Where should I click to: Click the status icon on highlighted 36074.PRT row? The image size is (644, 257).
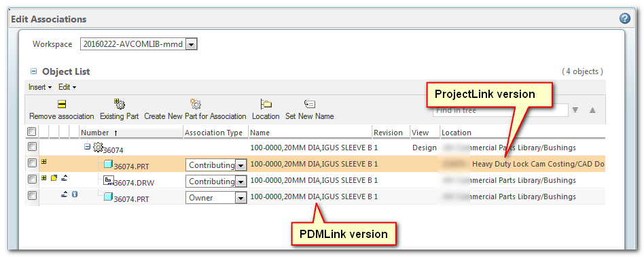[44, 162]
